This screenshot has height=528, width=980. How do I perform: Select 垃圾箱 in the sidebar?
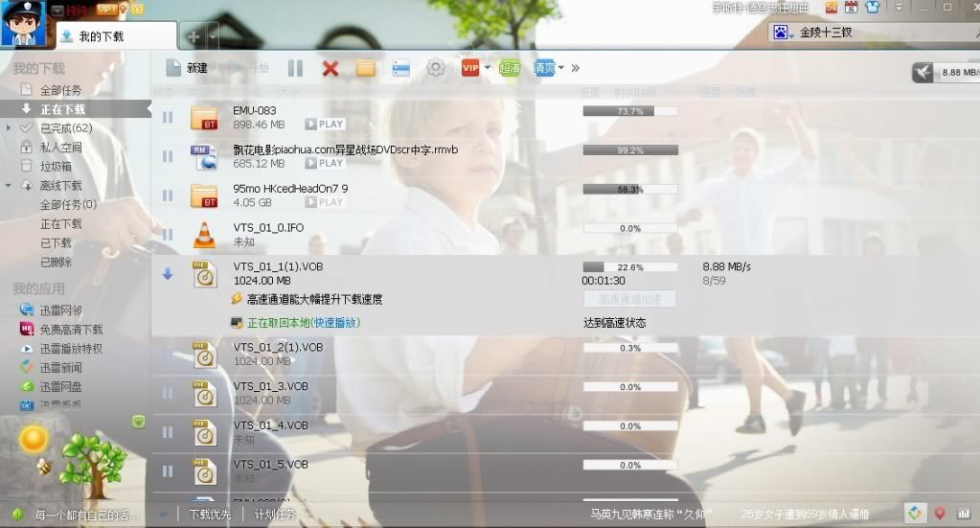point(55,167)
